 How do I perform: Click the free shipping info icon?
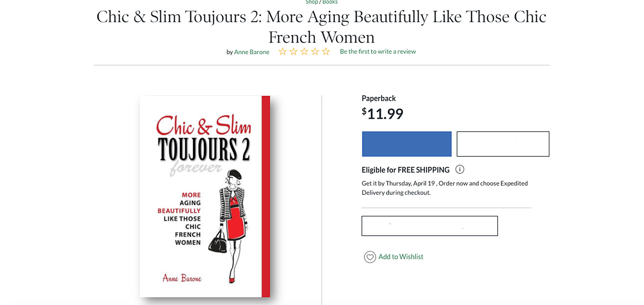pos(460,169)
